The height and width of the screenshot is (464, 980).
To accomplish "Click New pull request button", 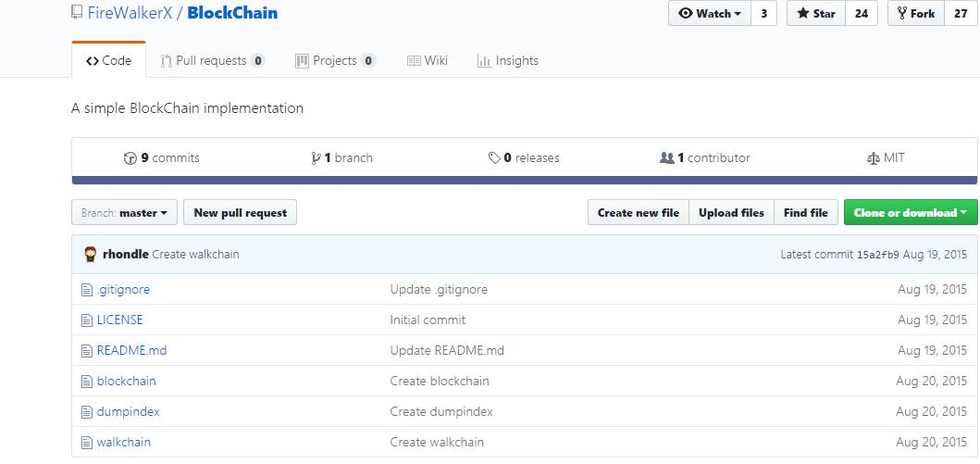I will (240, 212).
